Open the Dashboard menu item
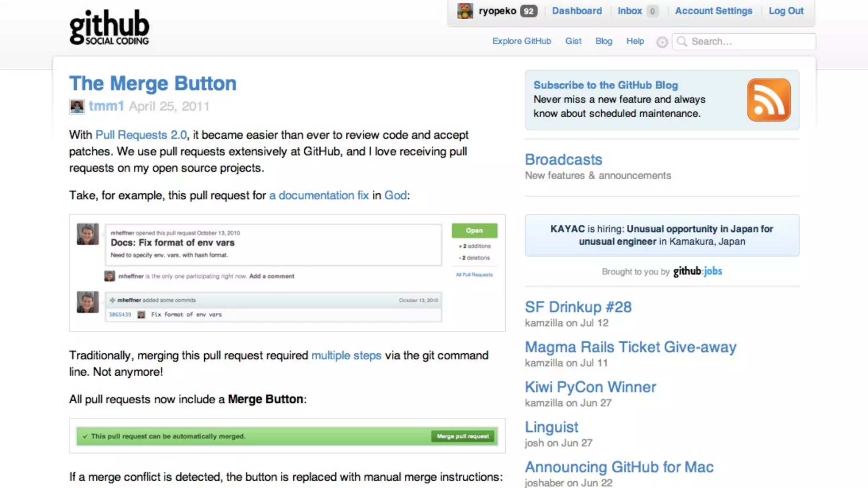 point(576,11)
